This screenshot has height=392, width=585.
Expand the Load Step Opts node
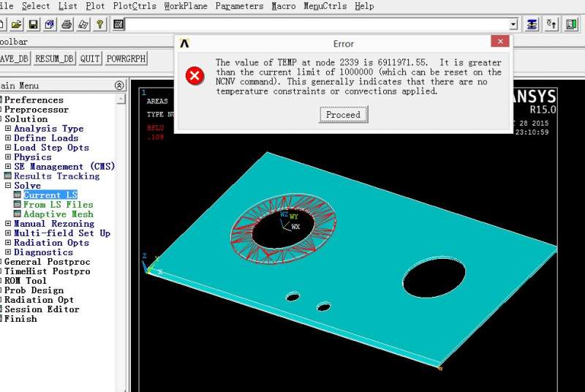8,147
